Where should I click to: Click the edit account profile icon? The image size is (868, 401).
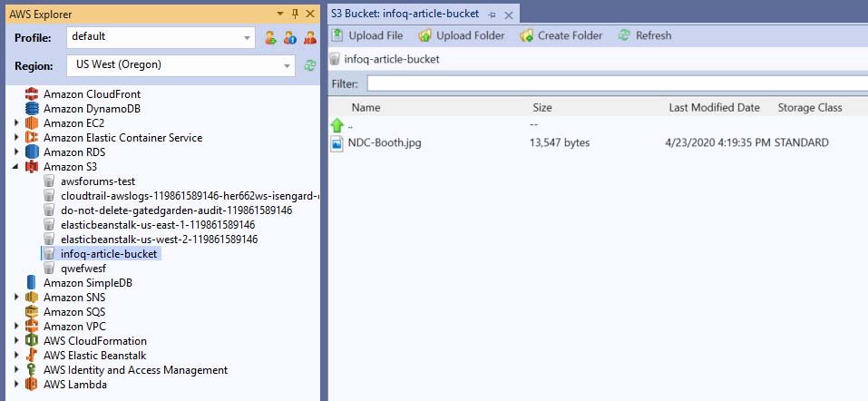(290, 38)
